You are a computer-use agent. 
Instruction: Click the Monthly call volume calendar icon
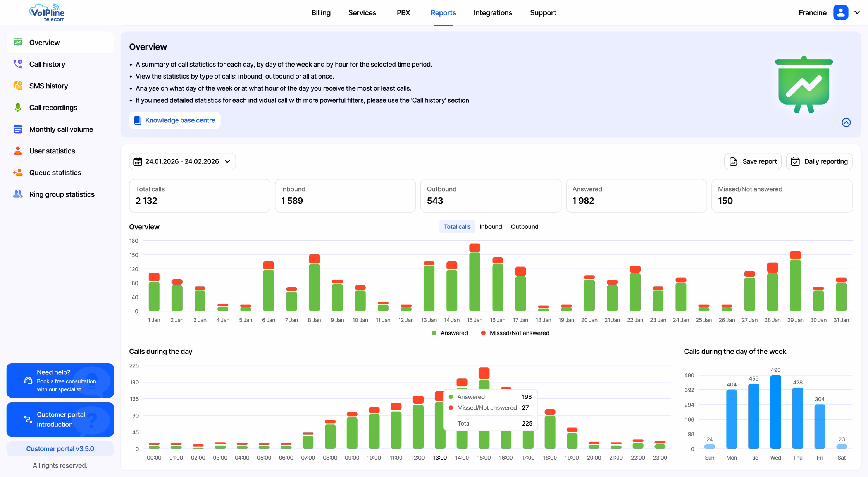18,129
